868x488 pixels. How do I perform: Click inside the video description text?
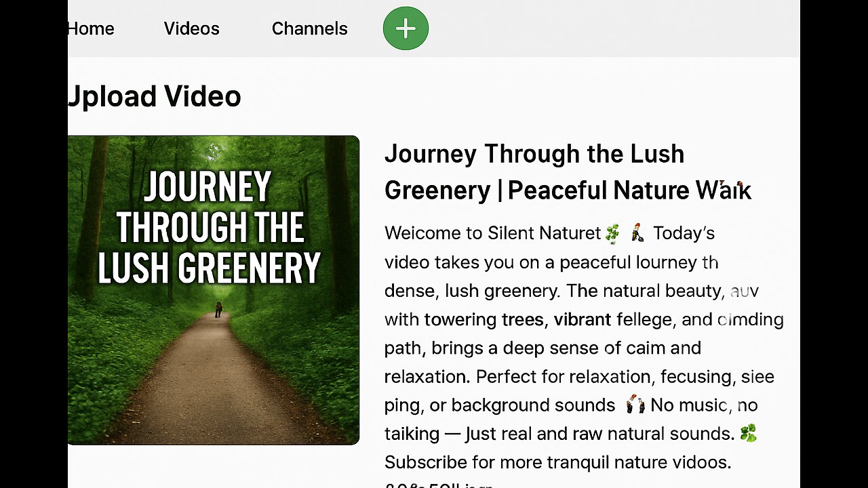(x=584, y=348)
